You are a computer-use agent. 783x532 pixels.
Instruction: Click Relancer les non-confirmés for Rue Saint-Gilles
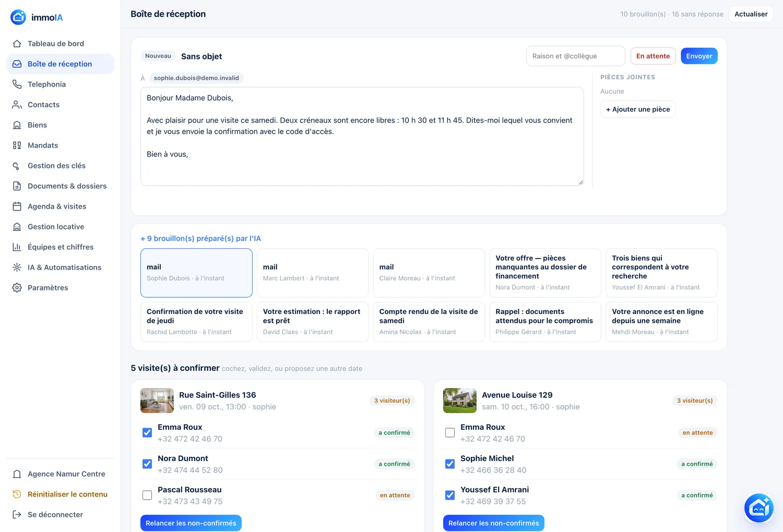(x=191, y=523)
